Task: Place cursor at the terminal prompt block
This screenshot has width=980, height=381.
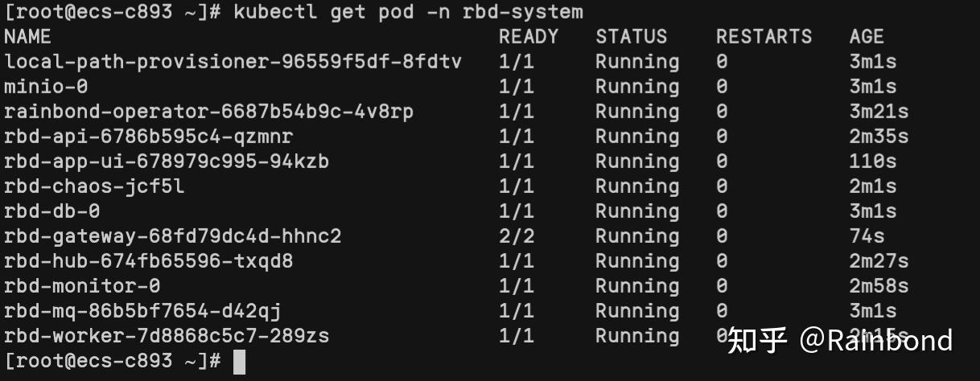Action: 239,362
